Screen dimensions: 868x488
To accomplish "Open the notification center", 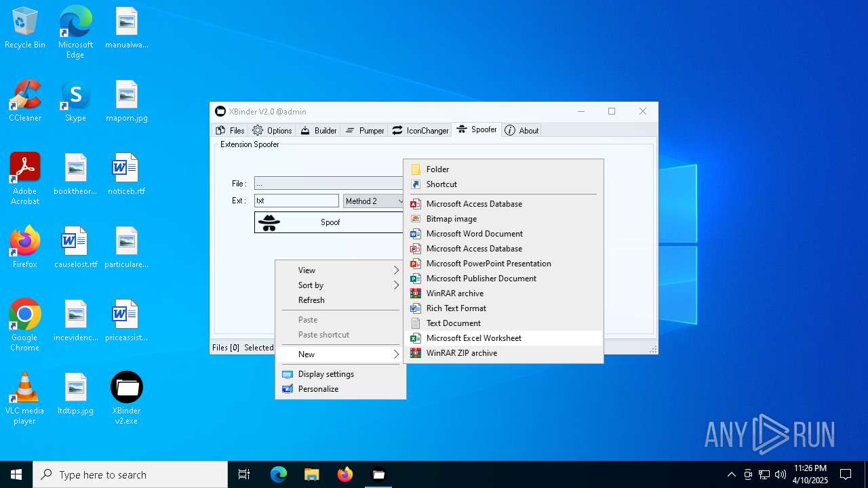I will pos(846,474).
